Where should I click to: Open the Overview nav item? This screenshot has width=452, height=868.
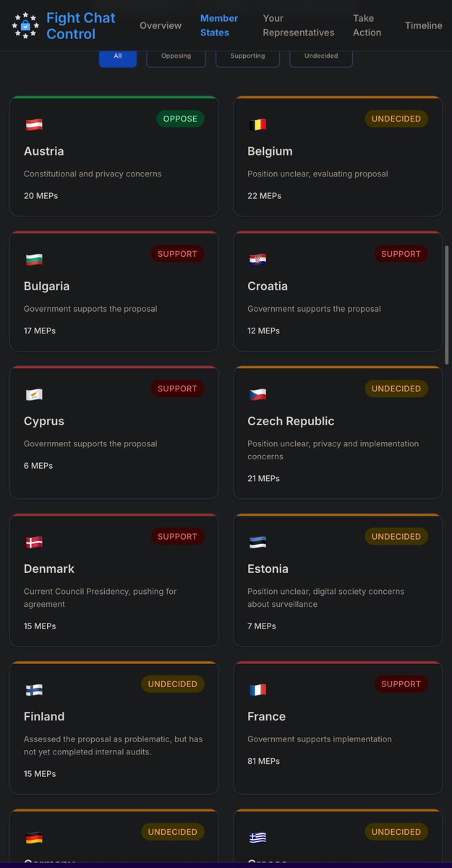[161, 25]
